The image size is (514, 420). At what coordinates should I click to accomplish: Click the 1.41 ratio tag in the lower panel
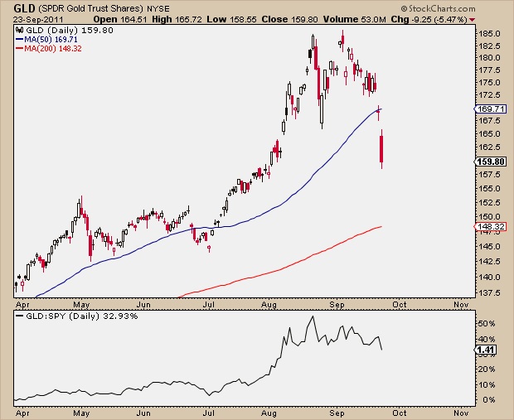pos(486,350)
